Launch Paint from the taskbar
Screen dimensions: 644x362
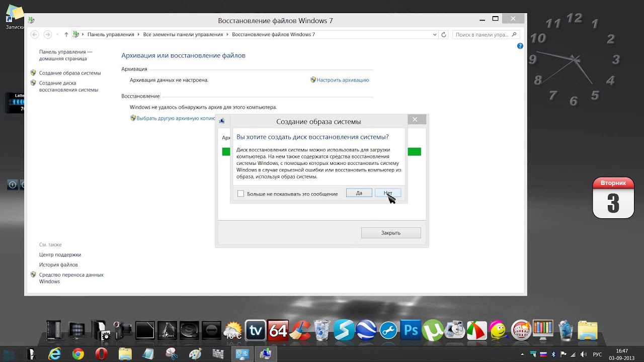195,354
